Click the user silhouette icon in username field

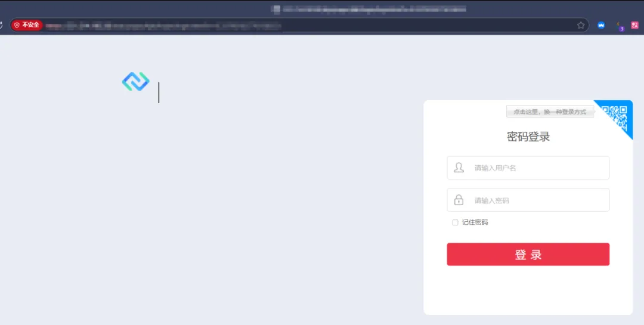click(x=459, y=168)
